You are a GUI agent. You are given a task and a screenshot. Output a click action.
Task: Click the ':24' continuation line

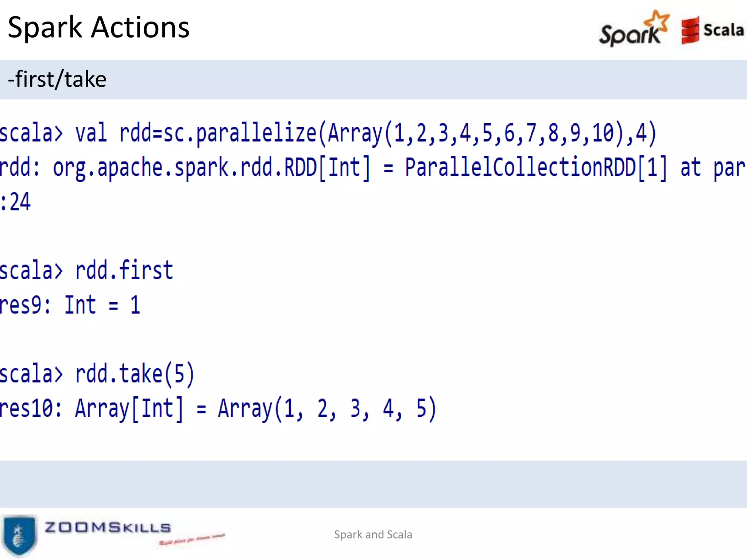click(16, 202)
